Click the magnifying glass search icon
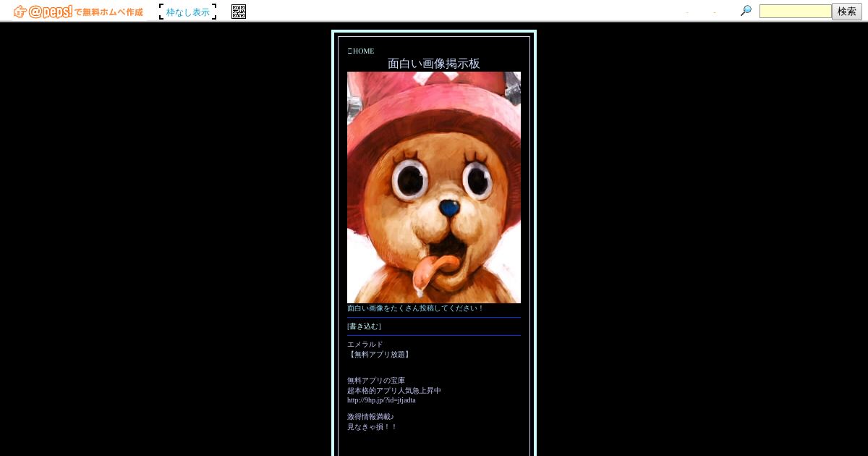868x456 pixels. [746, 11]
